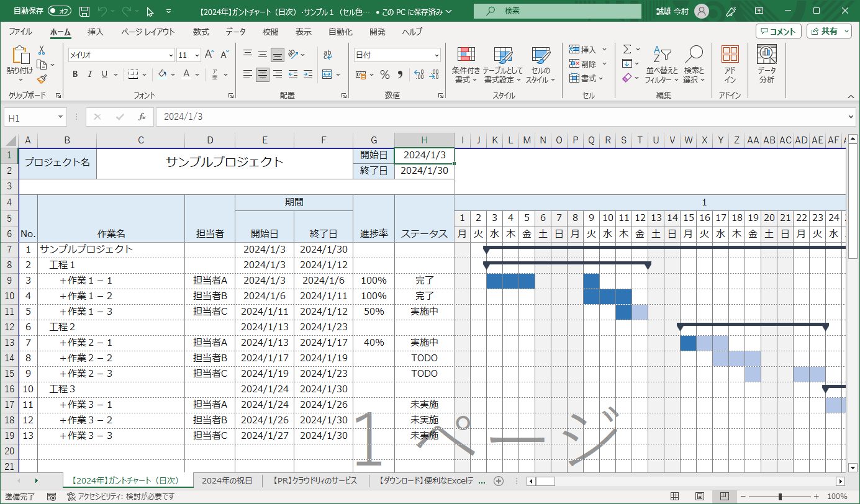Expand the number format dropdown (日付)
Image resolution: width=860 pixels, height=504 pixels.
click(x=437, y=55)
